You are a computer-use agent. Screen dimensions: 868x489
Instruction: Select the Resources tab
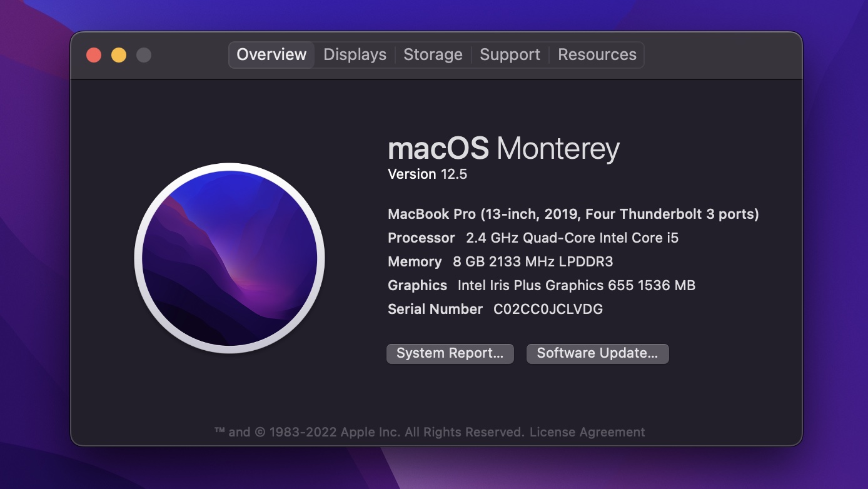point(597,55)
